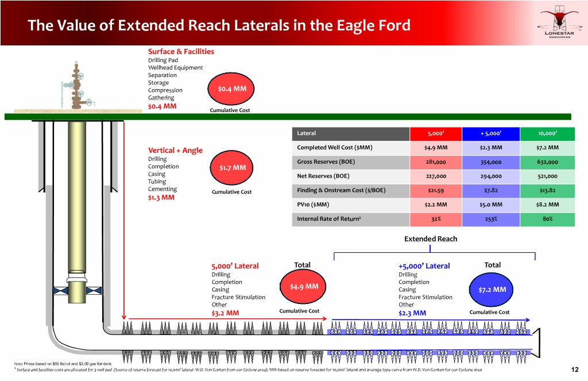Screen dimensions: 588x381
Task: Click the Separation list item
Action: (x=162, y=75)
